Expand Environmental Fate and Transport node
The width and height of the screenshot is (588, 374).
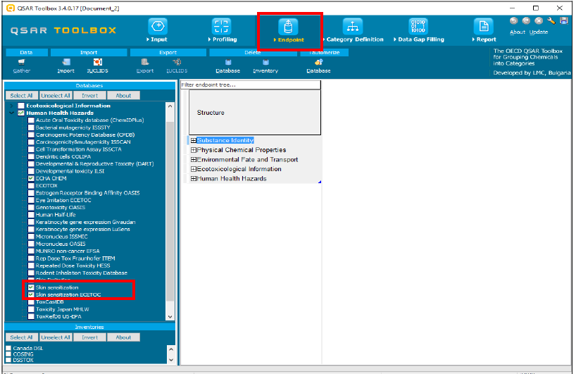tap(194, 159)
